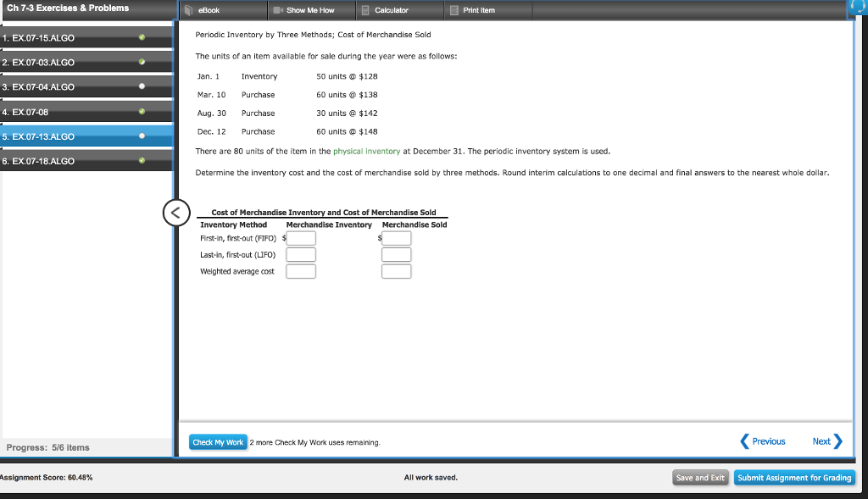
Task: Click the '60 units @ $138' value
Action: click(347, 95)
